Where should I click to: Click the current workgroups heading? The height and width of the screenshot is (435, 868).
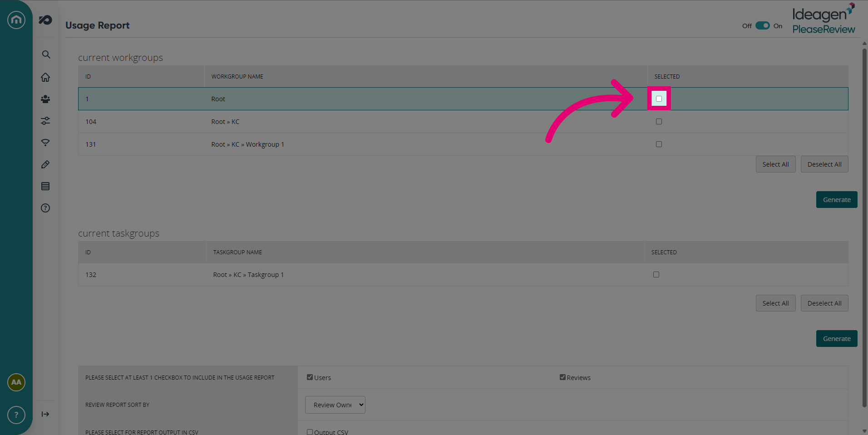click(x=120, y=58)
